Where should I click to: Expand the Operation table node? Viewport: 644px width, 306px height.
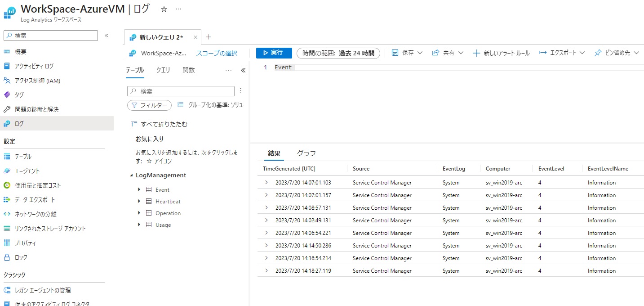pyautogui.click(x=139, y=213)
